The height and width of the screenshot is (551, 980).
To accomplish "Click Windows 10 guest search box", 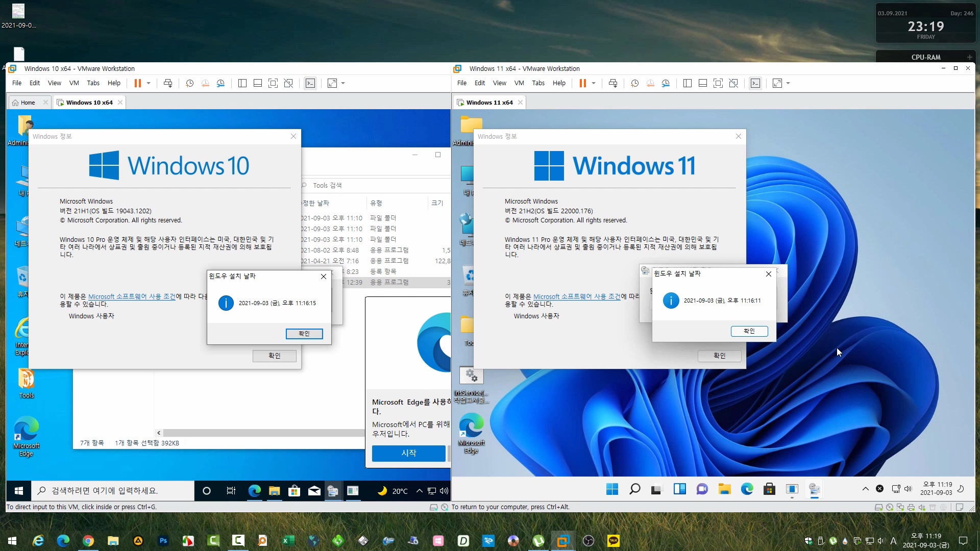I will (113, 491).
